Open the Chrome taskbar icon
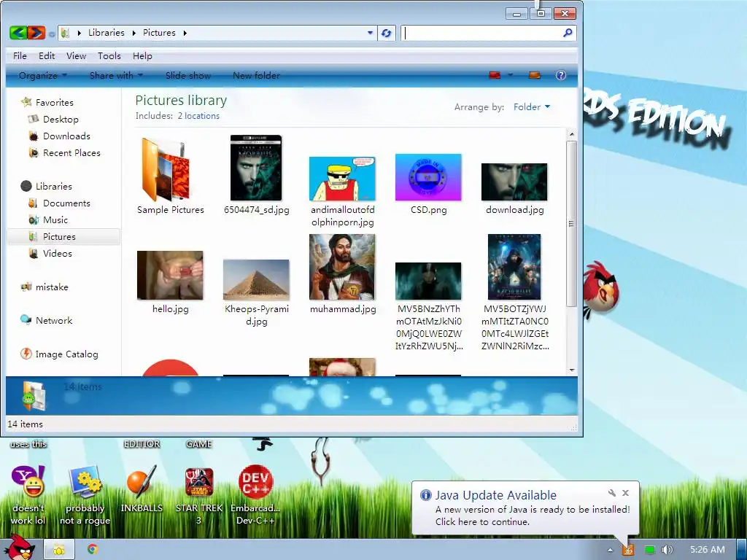Image resolution: width=747 pixels, height=560 pixels. (x=93, y=550)
